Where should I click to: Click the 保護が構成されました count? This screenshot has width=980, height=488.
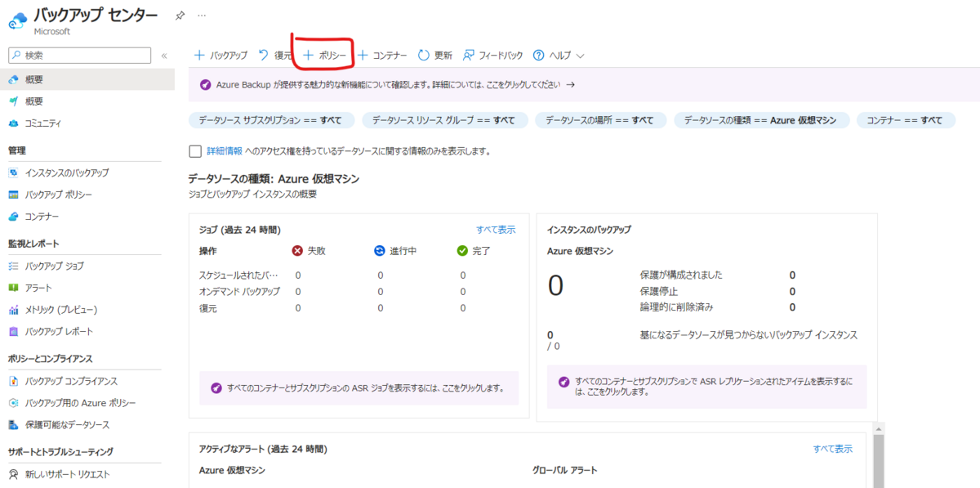tap(792, 275)
